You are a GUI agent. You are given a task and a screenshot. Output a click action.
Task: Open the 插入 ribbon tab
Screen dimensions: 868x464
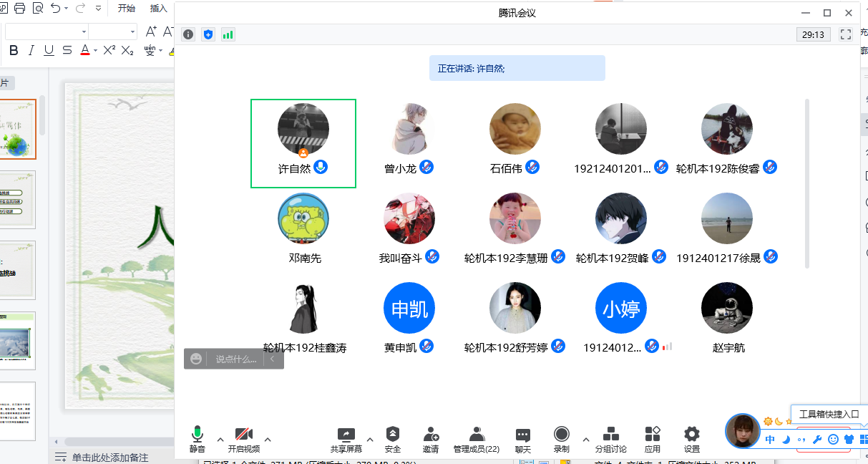(158, 9)
